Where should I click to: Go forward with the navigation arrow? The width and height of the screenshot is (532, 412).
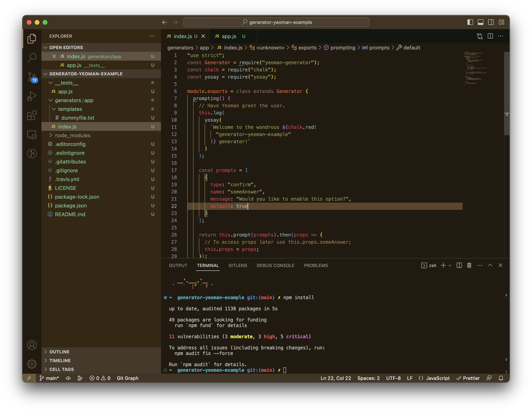(x=175, y=22)
